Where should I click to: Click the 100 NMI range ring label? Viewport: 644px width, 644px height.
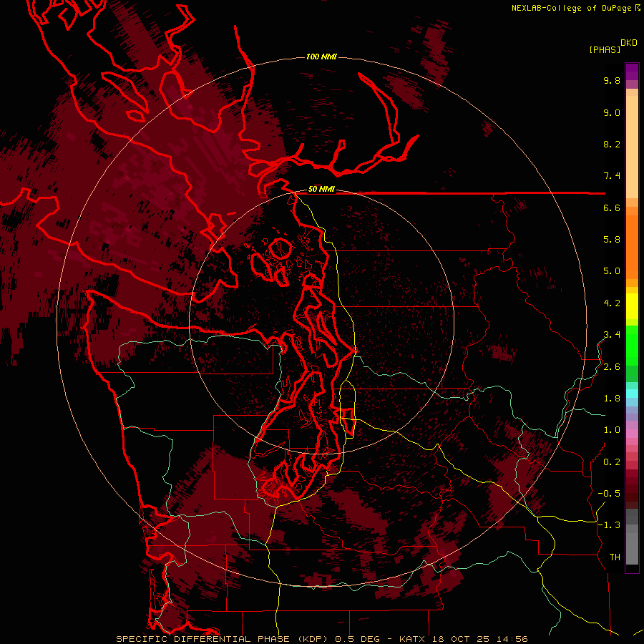(x=321, y=57)
